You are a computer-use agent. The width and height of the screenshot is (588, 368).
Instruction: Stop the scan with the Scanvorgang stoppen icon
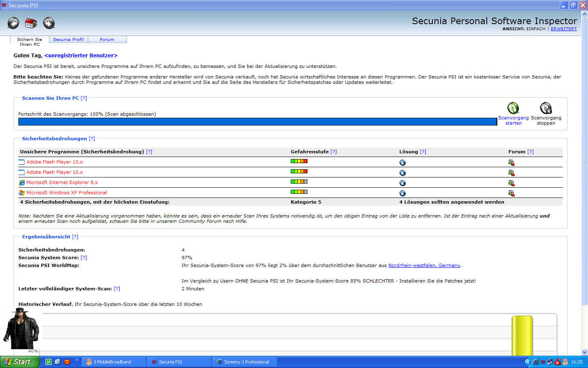click(546, 108)
